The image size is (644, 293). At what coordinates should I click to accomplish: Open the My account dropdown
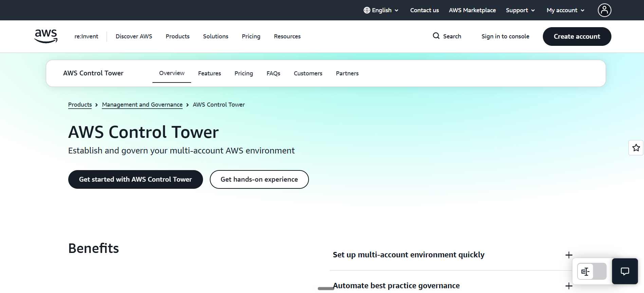[x=566, y=10]
